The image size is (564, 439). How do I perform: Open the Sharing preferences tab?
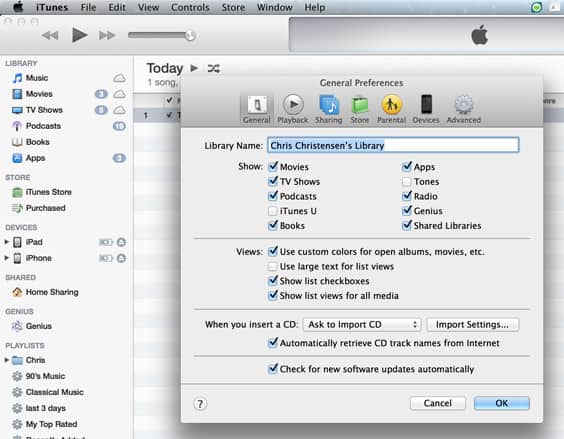click(329, 109)
